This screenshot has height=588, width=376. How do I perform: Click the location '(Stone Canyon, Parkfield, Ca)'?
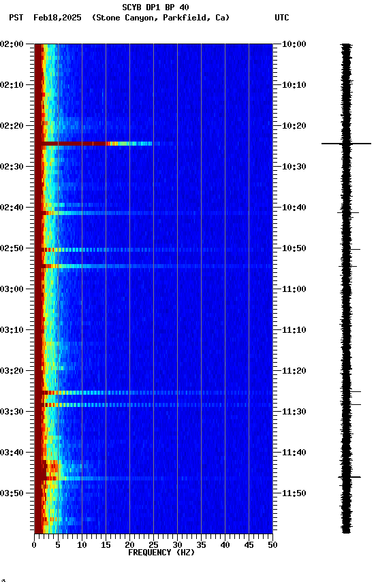click(x=161, y=18)
